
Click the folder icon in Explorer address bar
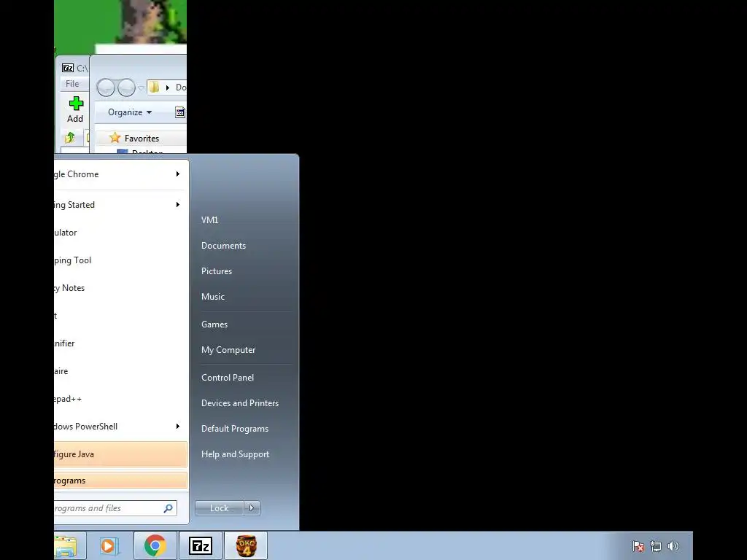point(155,87)
